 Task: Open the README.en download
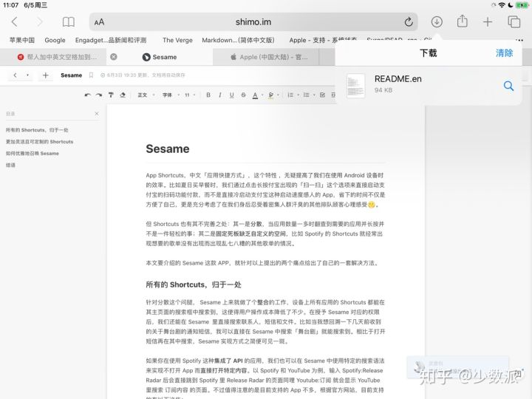tap(430, 85)
